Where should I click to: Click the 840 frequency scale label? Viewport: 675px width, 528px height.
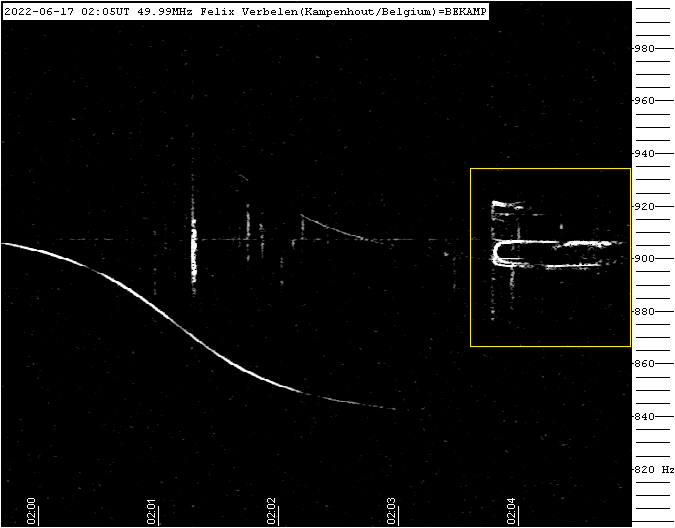tap(644, 416)
